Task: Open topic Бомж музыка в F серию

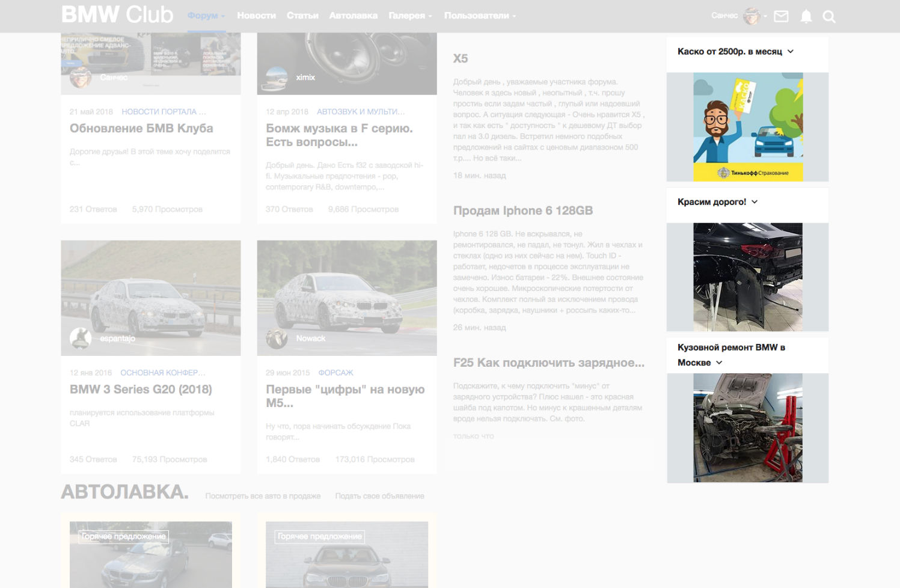Action: (340, 135)
